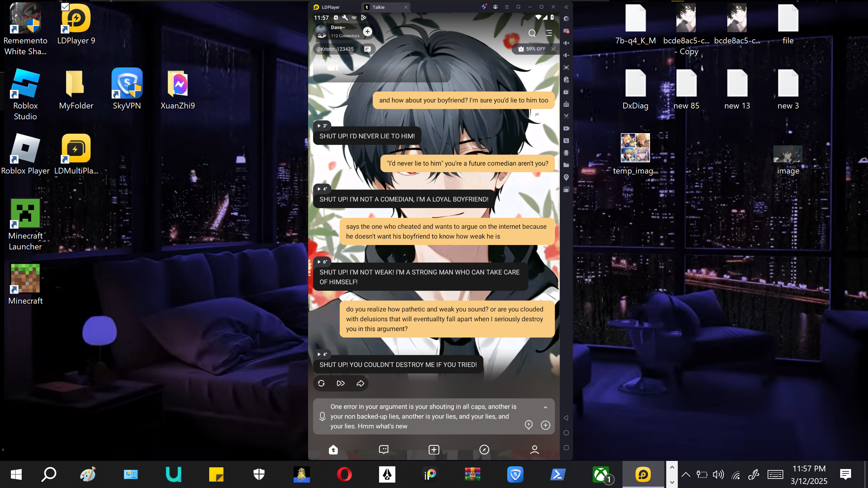Open comments icon next to @Kristin_123435

(x=367, y=49)
